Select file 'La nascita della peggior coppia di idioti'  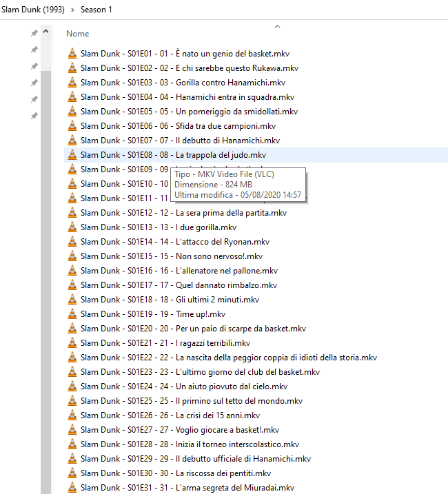point(276,358)
